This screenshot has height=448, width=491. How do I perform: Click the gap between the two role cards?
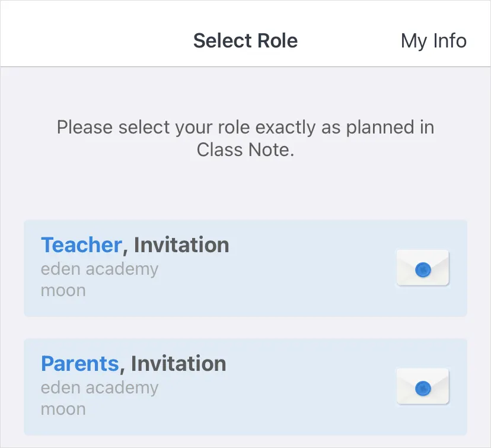245,328
